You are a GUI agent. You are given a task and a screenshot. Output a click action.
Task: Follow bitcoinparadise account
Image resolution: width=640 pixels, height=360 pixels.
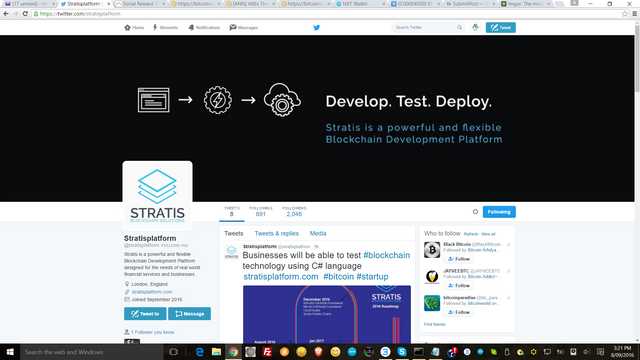458,312
